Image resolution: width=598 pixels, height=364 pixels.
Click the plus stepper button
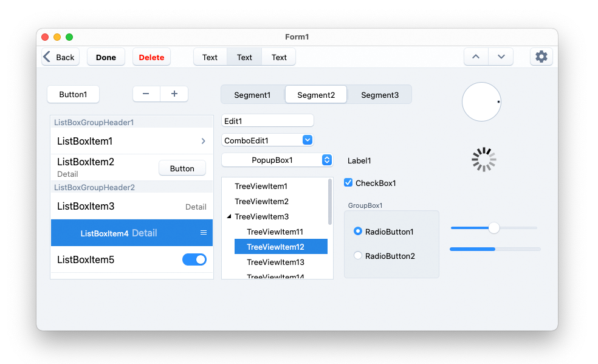(x=174, y=94)
